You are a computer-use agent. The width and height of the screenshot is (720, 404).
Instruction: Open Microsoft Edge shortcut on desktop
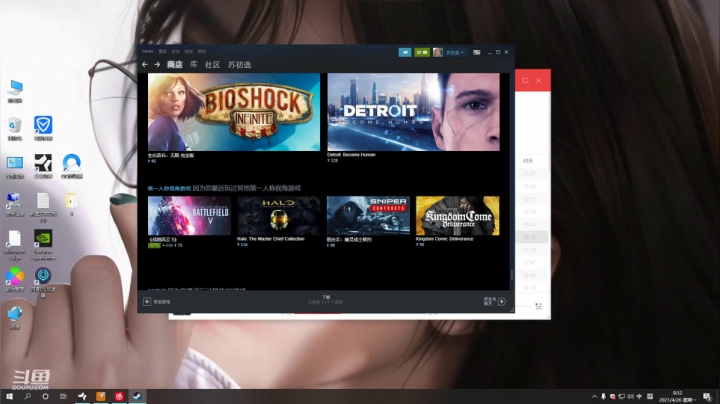(15, 245)
